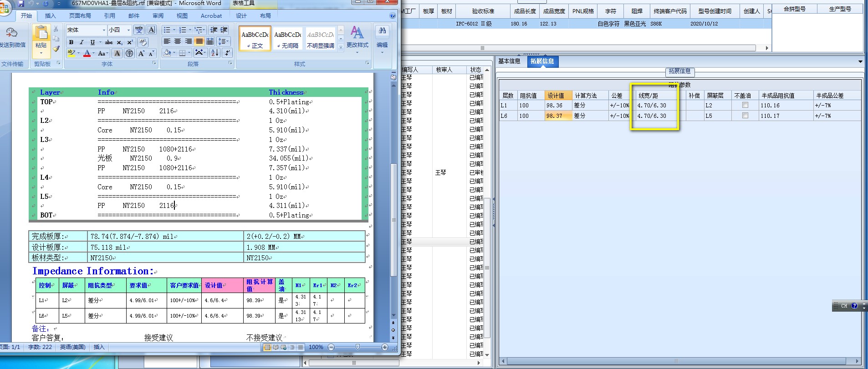868x369 pixels.
Task: Open the line spacing dropdown
Action: click(223, 41)
